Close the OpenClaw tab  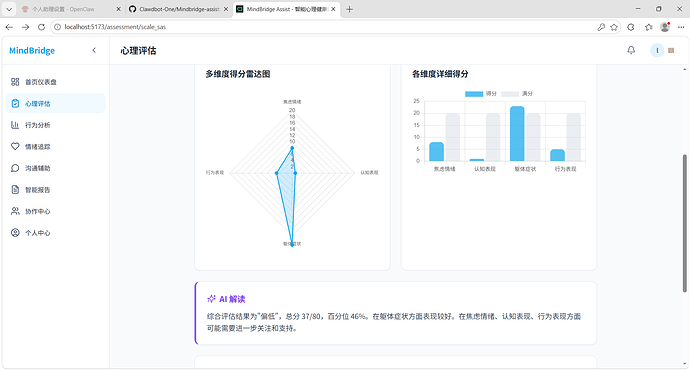click(118, 9)
